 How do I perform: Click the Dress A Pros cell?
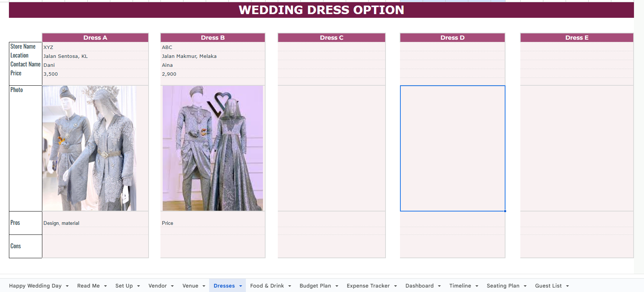pyautogui.click(x=95, y=223)
